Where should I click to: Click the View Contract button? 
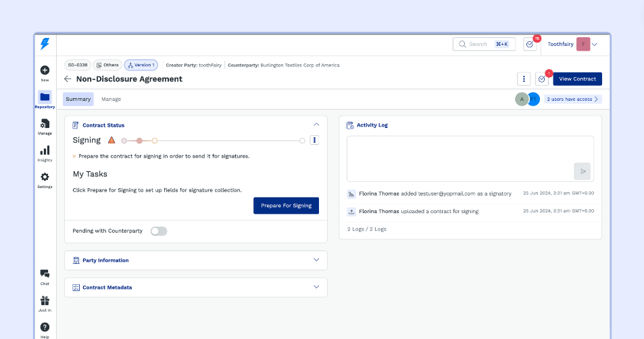tap(577, 79)
